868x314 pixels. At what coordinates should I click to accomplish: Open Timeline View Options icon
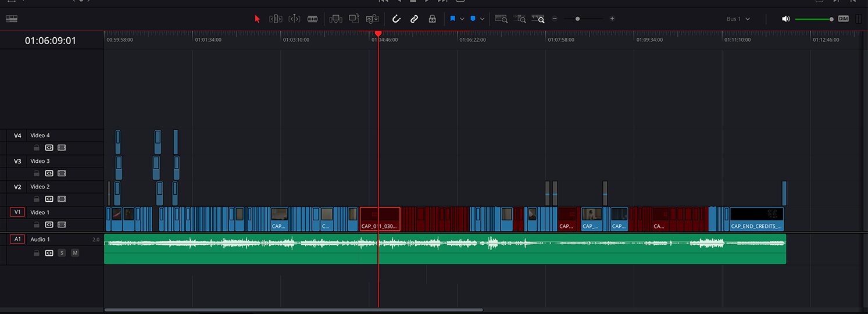pyautogui.click(x=12, y=19)
